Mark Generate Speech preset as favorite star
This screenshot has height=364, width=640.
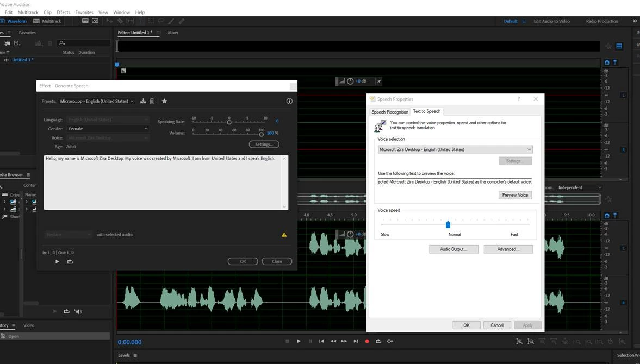165,101
